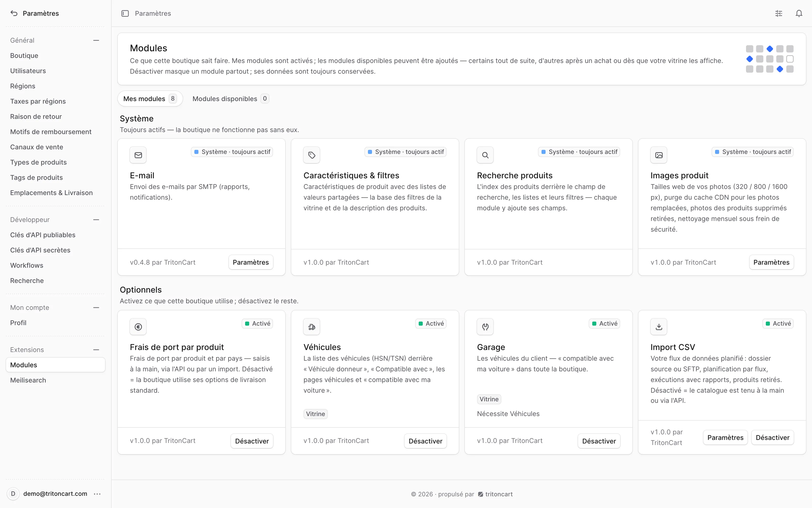This screenshot has height=508, width=812.
Task: Click the wrench icon of Garage module
Action: click(x=485, y=327)
